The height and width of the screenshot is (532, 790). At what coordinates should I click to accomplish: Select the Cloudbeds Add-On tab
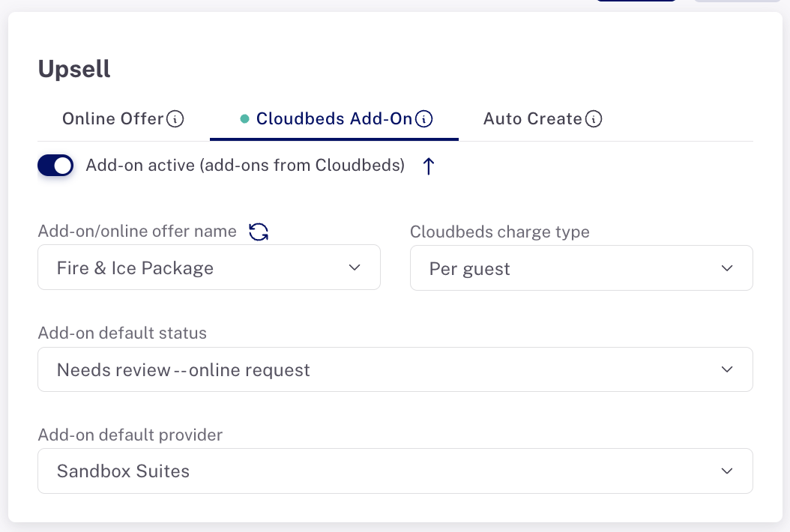pos(334,119)
